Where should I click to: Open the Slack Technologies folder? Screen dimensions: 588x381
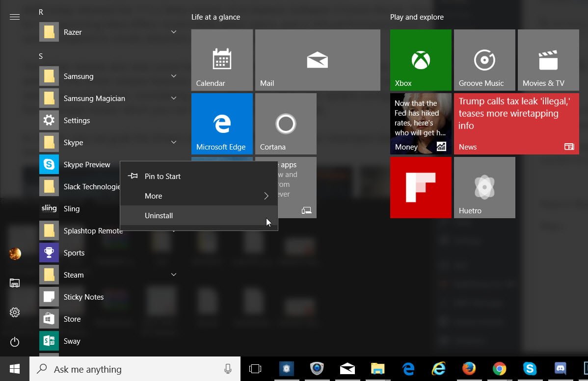coord(80,186)
